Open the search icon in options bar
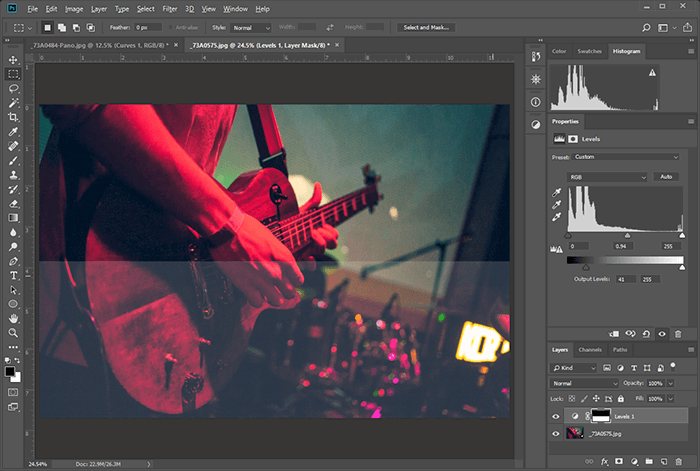 [x=646, y=28]
